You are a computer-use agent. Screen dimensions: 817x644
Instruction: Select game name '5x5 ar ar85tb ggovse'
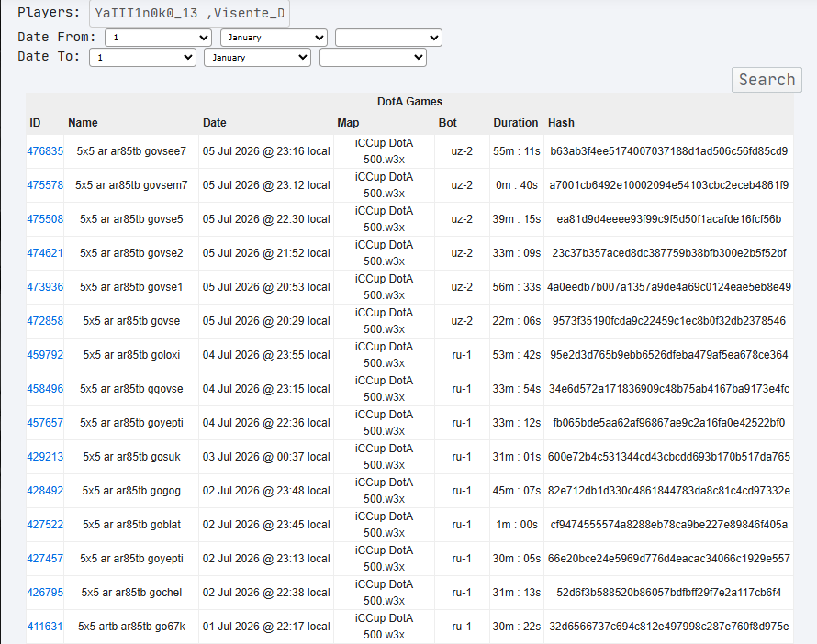click(131, 389)
